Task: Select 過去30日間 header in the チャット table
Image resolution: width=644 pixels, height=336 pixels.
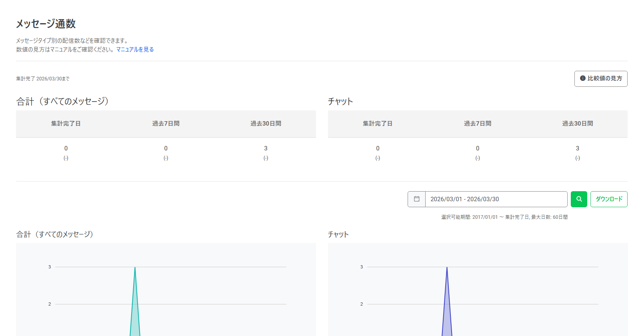Action: click(x=577, y=124)
